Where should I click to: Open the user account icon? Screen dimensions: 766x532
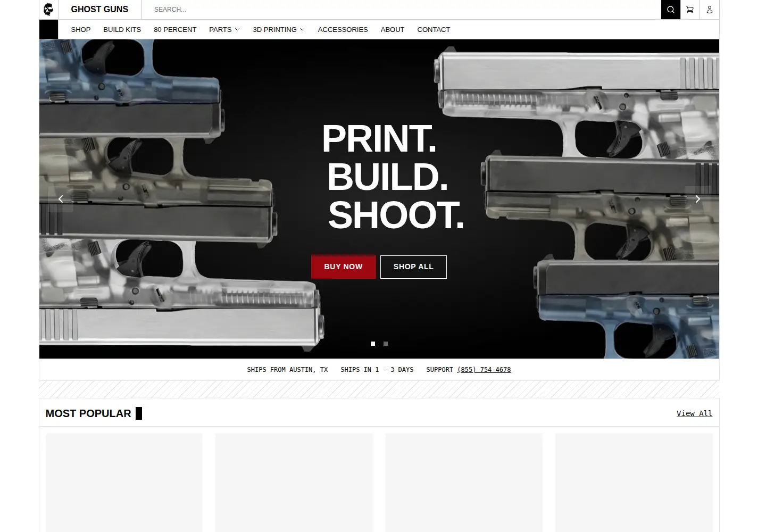click(x=709, y=10)
